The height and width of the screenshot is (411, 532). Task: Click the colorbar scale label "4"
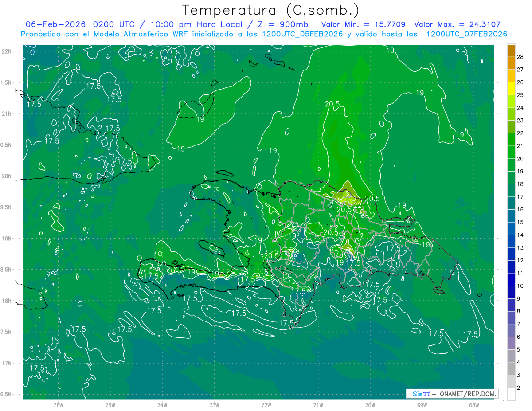click(519, 362)
